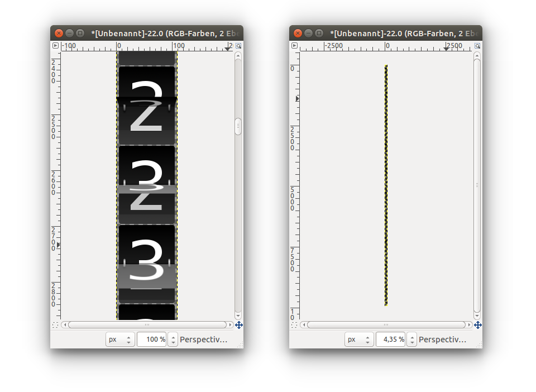Click the zoom-on-resize icon in the right window
This screenshot has width=536, height=392.
[477, 46]
